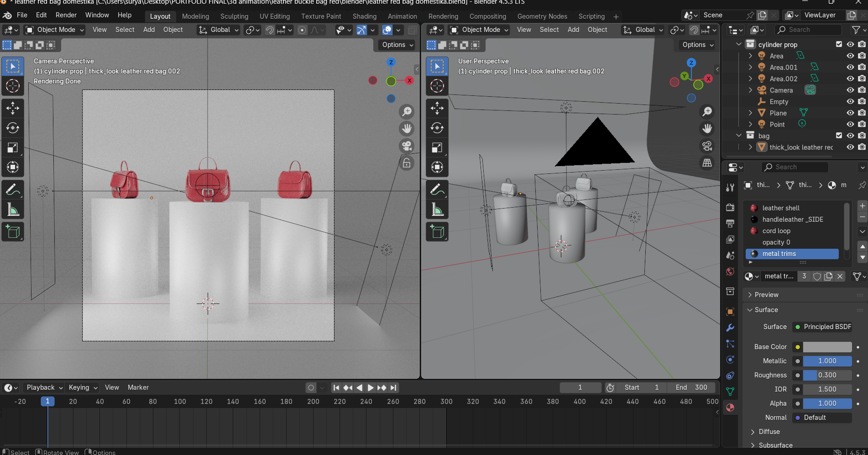The width and height of the screenshot is (868, 455).
Task: Select the Move tool in the viewport toolbar
Action: 13,108
